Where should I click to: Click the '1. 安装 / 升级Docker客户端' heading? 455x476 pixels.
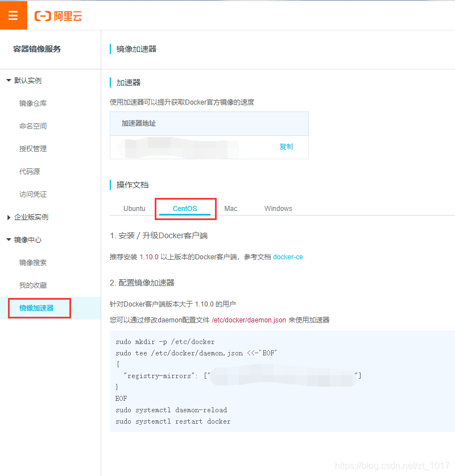click(159, 235)
